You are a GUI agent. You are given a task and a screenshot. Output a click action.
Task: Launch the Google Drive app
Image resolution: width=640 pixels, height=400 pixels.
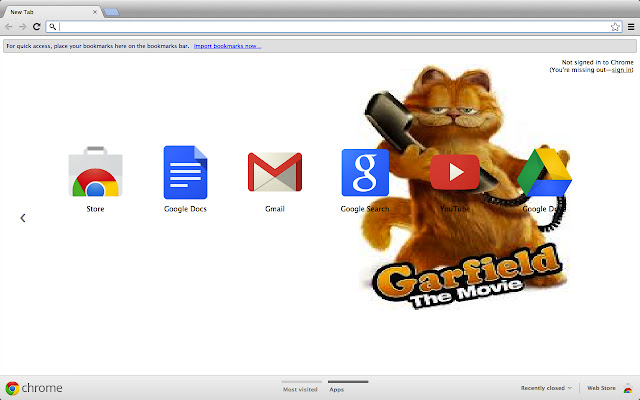(544, 172)
